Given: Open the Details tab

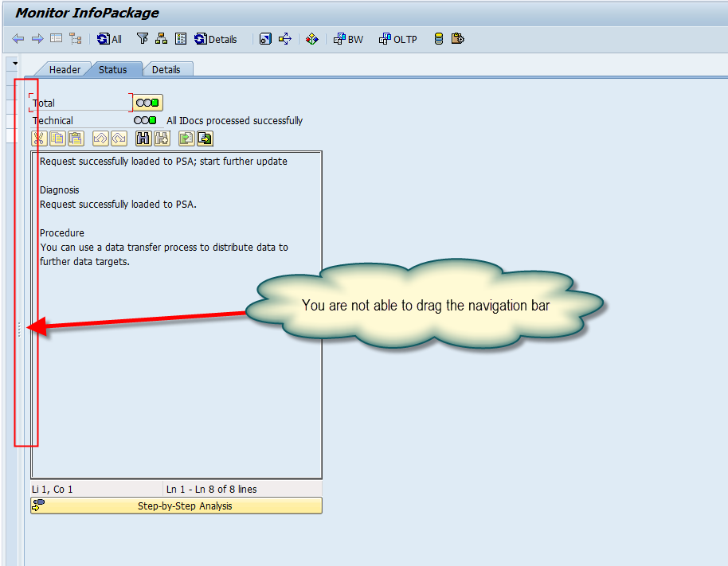Looking at the screenshot, I should (x=166, y=69).
